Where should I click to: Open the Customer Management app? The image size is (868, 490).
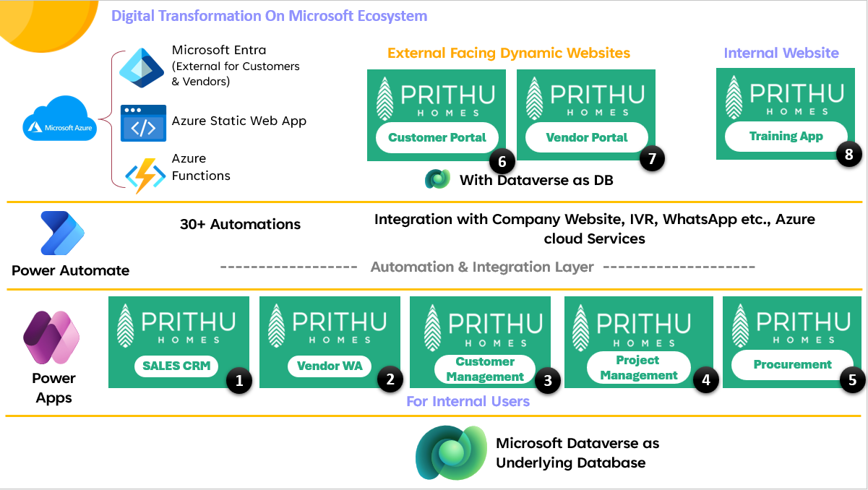tap(484, 369)
